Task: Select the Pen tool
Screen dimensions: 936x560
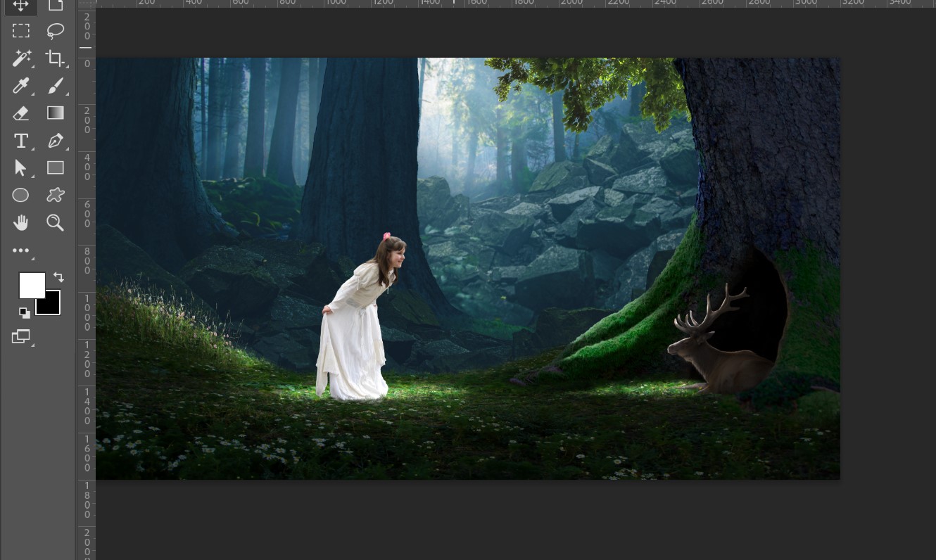Action: pos(56,141)
